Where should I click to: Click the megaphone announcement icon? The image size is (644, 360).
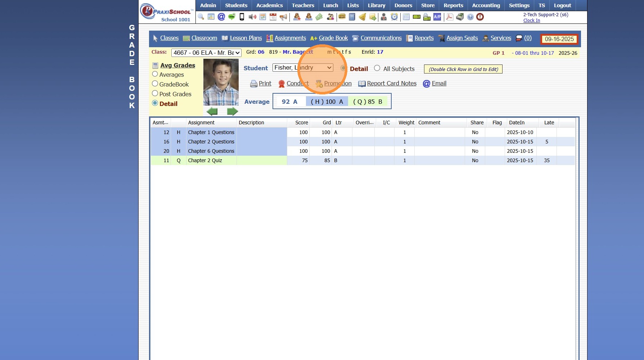tap(284, 17)
